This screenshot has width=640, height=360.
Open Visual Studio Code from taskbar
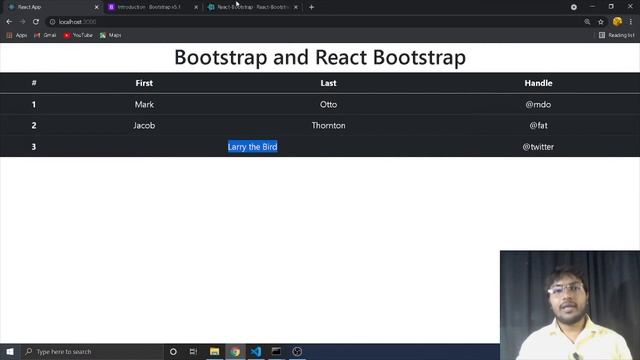256,351
